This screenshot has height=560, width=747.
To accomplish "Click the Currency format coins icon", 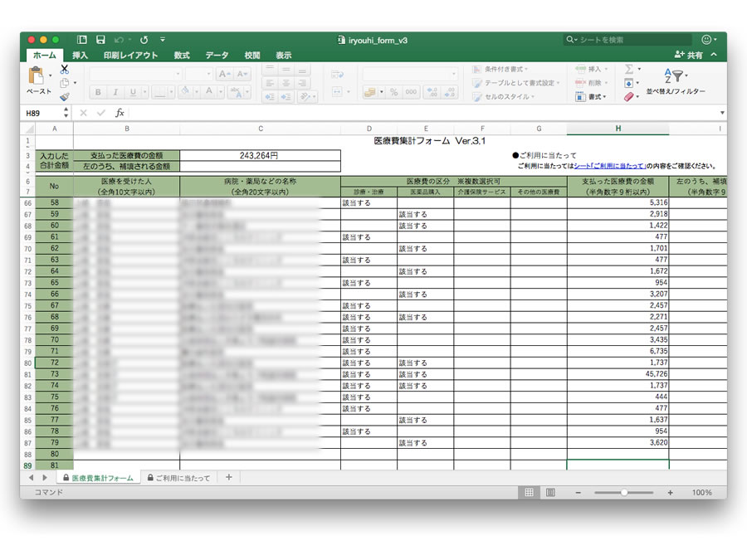I will 369,92.
